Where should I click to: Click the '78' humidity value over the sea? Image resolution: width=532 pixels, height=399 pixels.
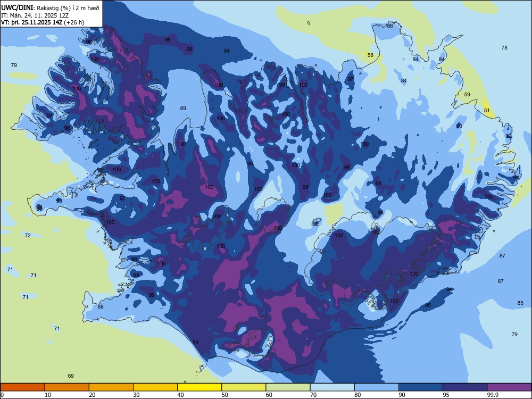[504, 47]
